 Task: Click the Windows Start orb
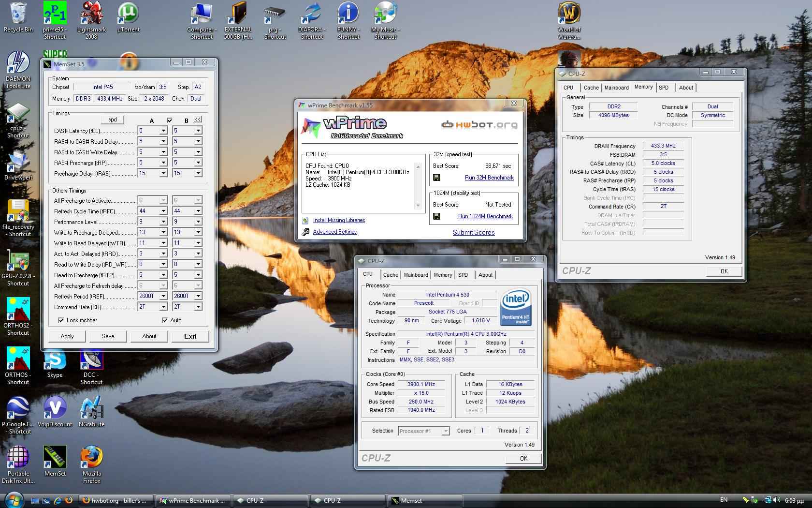coord(13,499)
